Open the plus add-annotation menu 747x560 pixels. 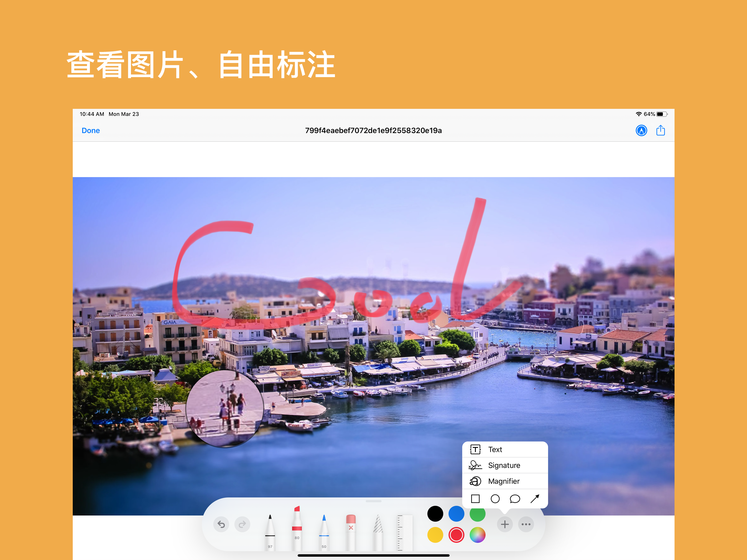(504, 524)
